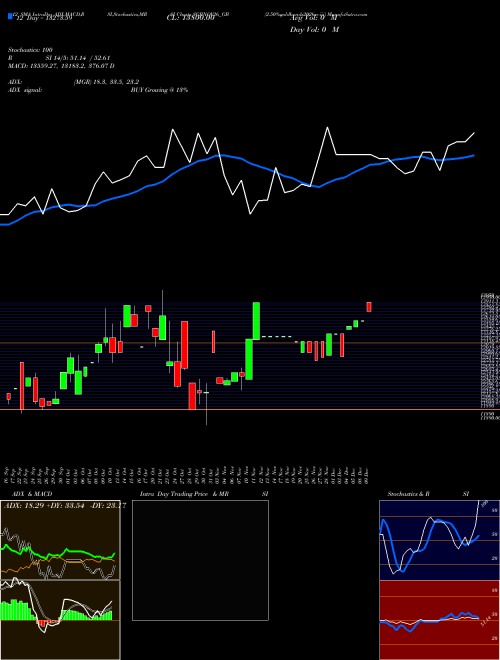Click the 'Stochastics & R' panel title
The image size is (500, 660).
[x=408, y=494]
